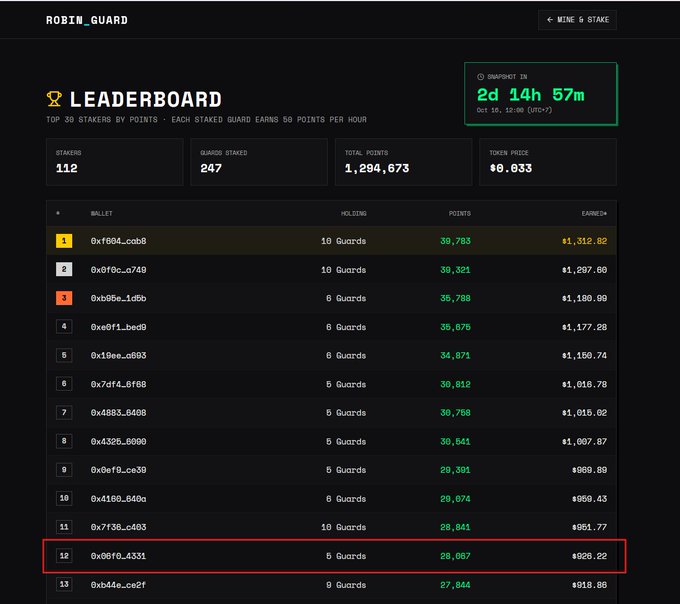Click the ROBIN_GUARD logo
Screen dimensions: 680x604
[87, 20]
